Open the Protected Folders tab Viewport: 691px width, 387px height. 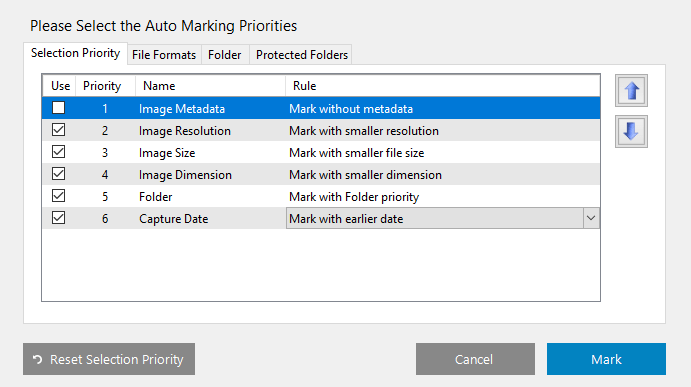(x=301, y=55)
